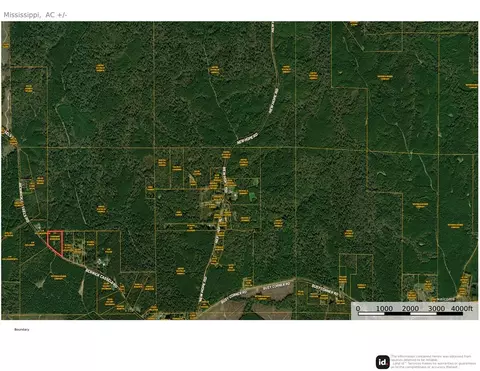Click the 0 mark on scale bar
The height and width of the screenshot is (371, 480).
click(x=358, y=308)
